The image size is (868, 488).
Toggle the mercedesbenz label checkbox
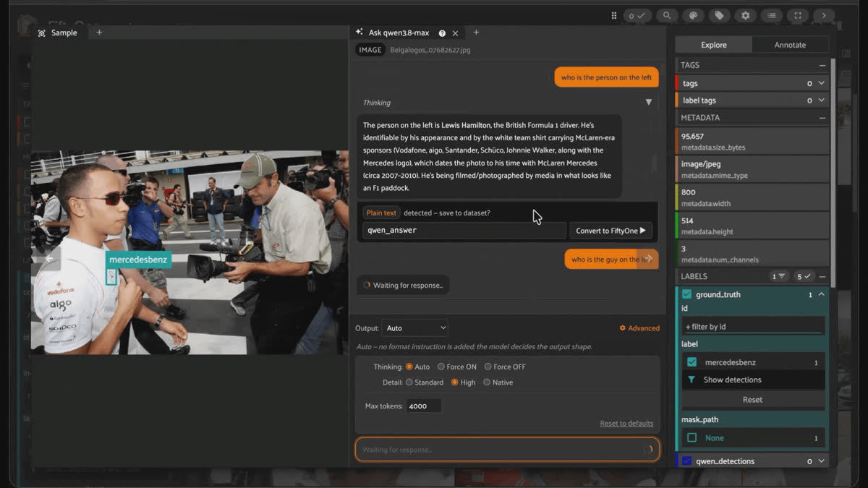point(692,362)
